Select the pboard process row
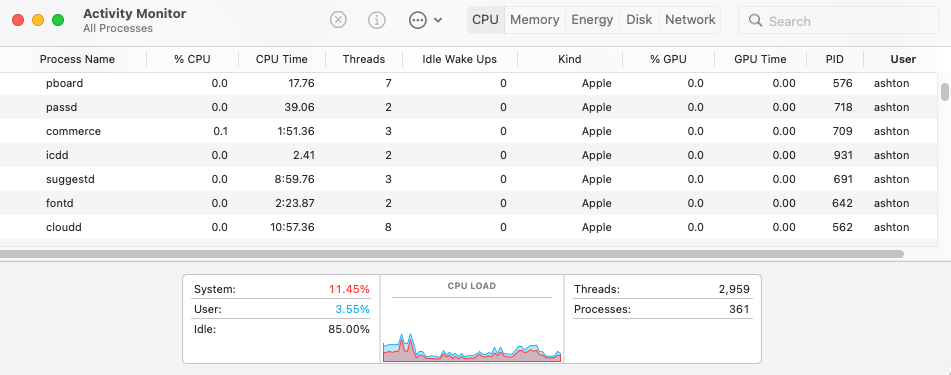This screenshot has height=375, width=951. click(x=468, y=83)
